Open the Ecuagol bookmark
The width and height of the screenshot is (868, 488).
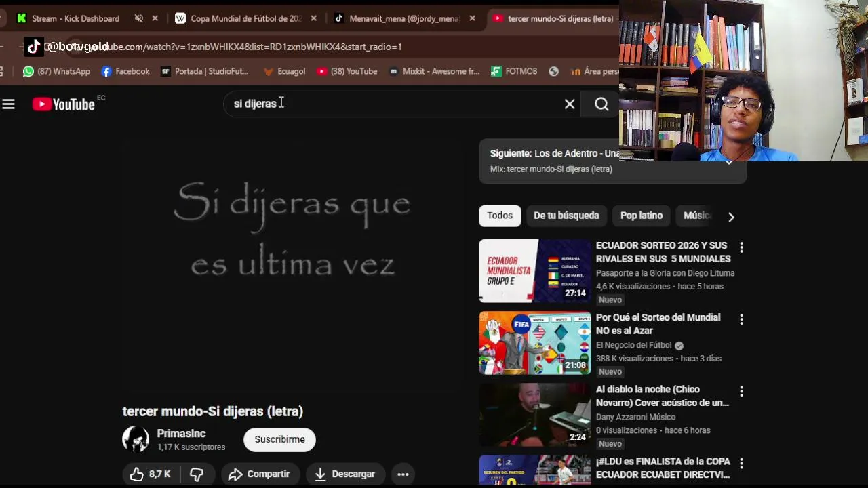pyautogui.click(x=284, y=71)
